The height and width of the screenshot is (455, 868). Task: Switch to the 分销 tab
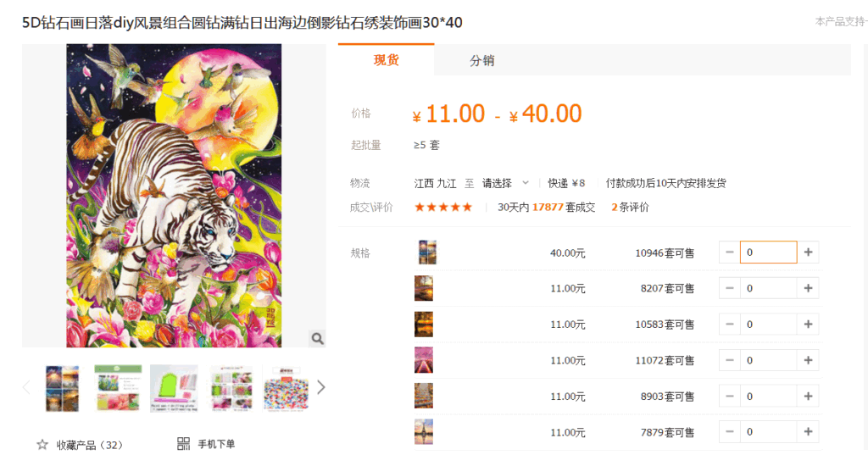481,60
